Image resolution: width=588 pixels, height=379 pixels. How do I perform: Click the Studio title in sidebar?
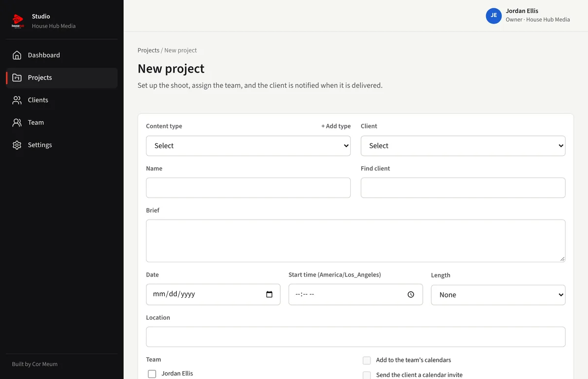[x=41, y=16]
